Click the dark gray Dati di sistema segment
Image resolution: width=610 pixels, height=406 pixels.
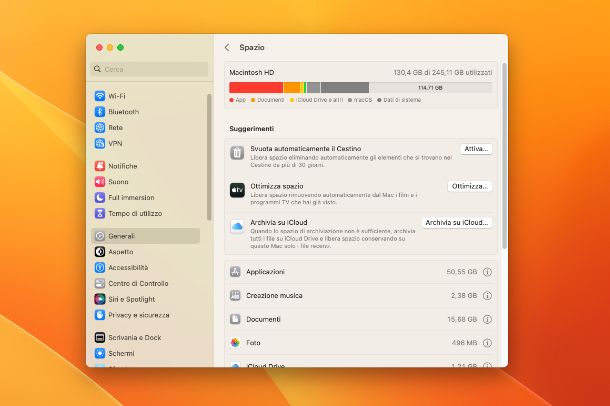345,88
